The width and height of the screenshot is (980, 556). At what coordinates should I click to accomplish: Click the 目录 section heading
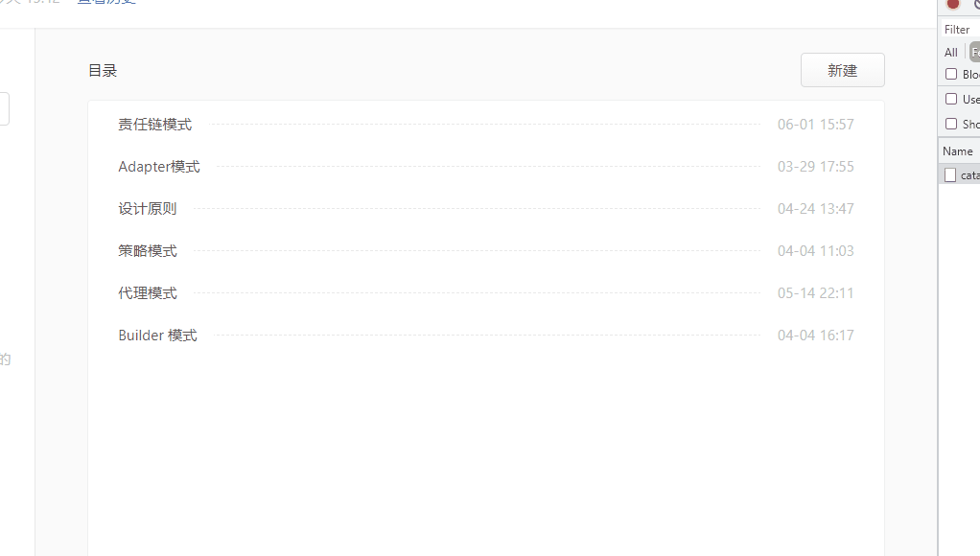[103, 71]
